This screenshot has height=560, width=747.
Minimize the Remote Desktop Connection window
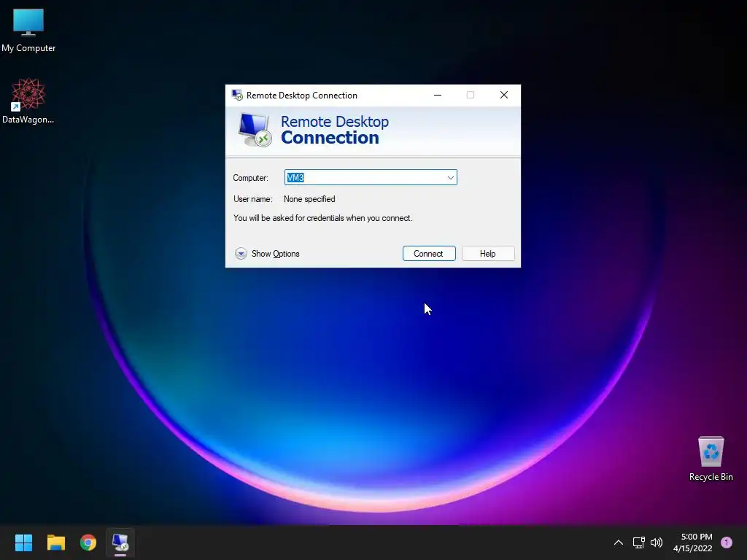[x=438, y=95]
